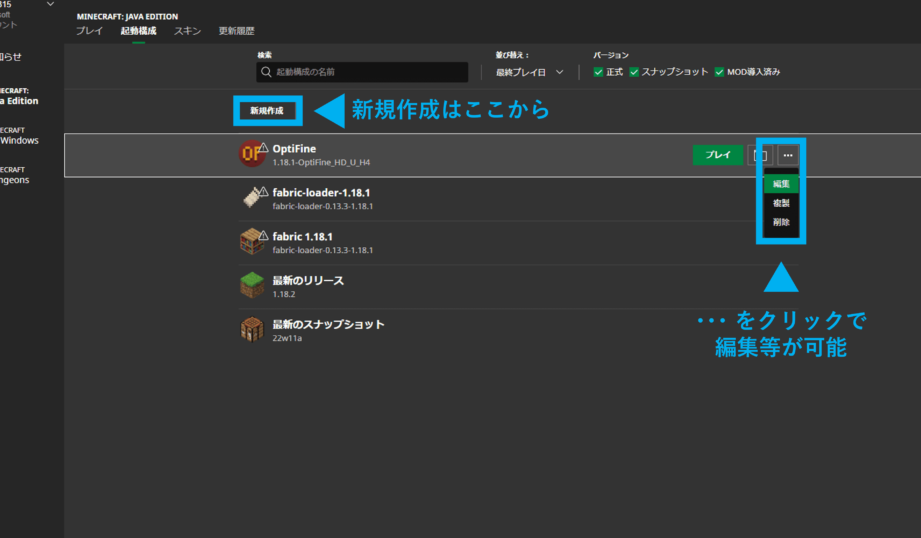Click the green プレイ button for OptiFine
This screenshot has height=538, width=921.
pyautogui.click(x=718, y=155)
